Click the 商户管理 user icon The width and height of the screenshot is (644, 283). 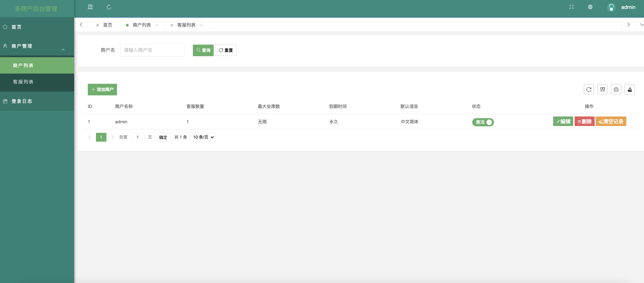(5, 46)
